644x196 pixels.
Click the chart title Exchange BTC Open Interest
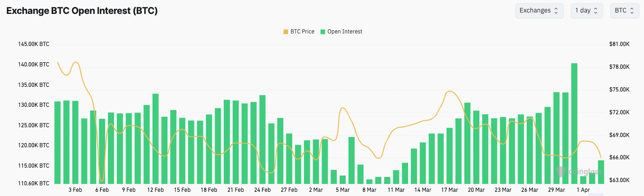coord(82,11)
